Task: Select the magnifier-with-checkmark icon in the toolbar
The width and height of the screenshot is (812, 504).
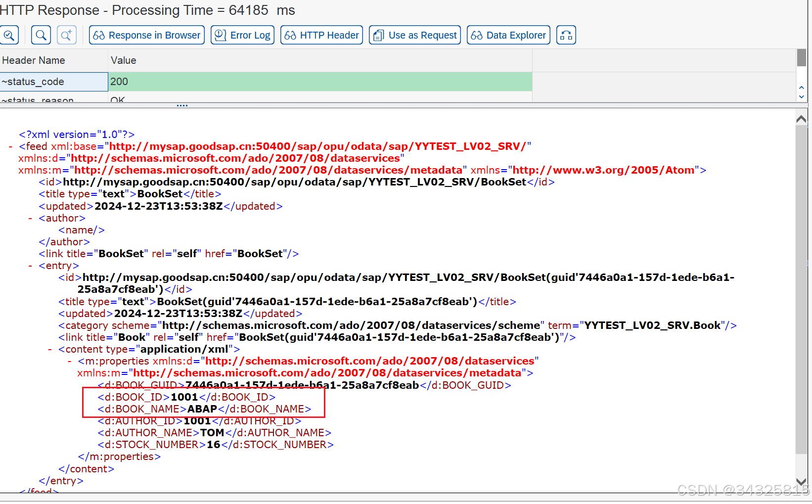Action: (9, 35)
